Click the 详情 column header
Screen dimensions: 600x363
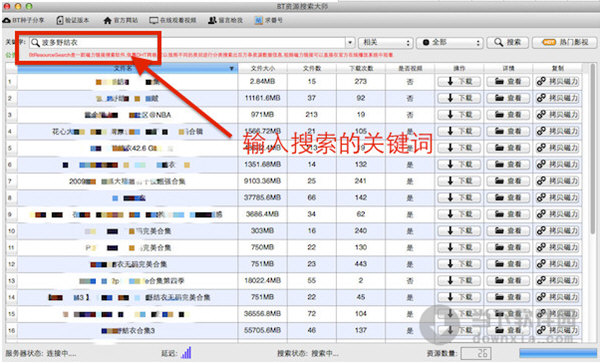[x=508, y=68]
